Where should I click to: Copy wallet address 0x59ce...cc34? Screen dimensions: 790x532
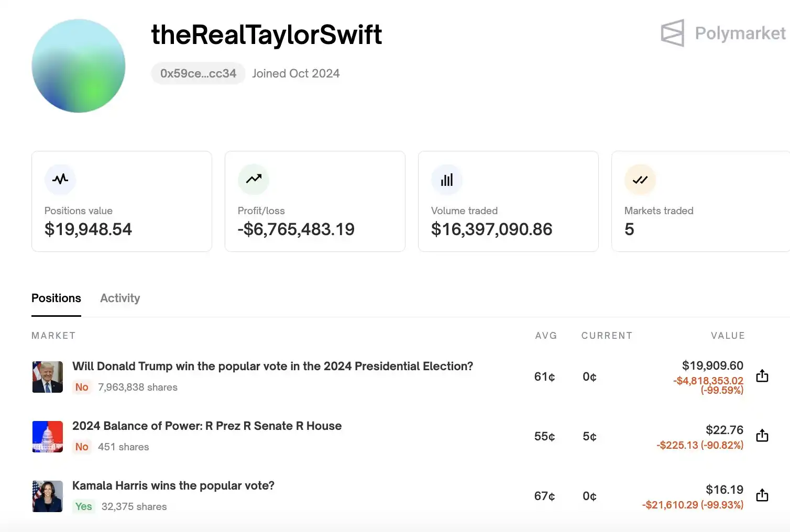[x=198, y=73]
